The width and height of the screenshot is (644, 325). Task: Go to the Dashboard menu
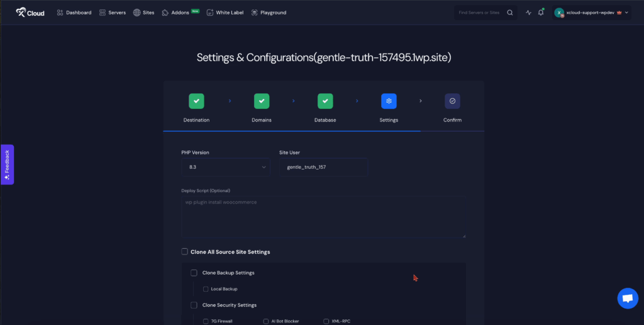[x=74, y=13]
